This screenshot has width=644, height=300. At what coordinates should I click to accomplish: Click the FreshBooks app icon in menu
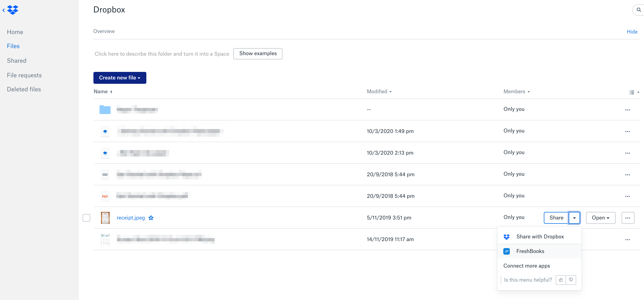click(507, 251)
